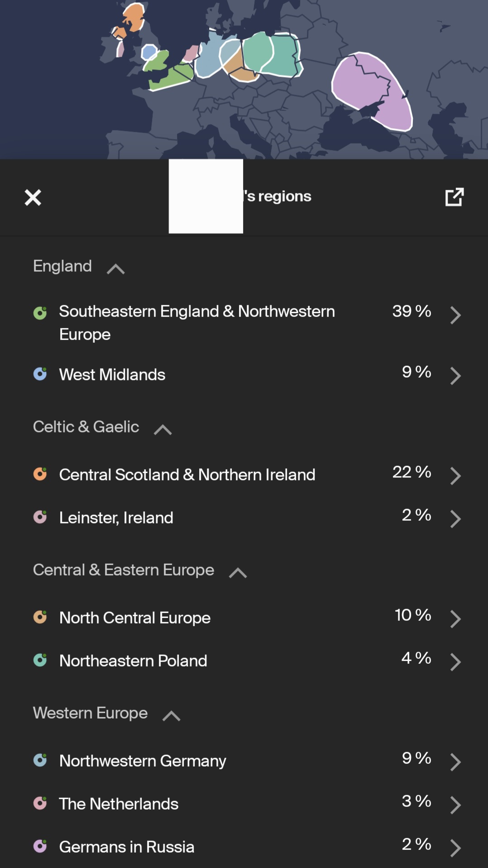Tap arrow beside Central Scotland & Northern Ireland

point(455,476)
